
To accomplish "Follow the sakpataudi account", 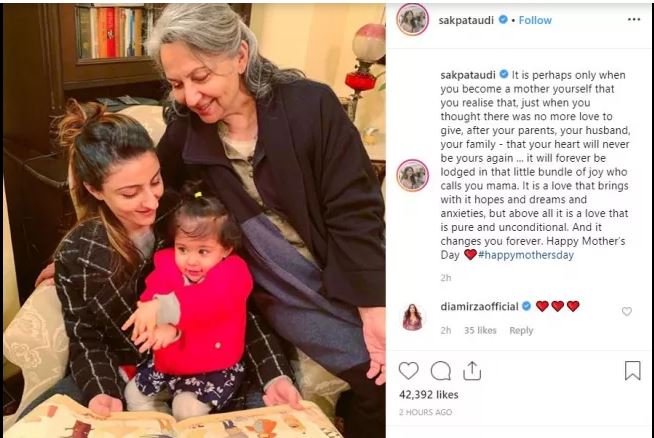I will tap(535, 20).
